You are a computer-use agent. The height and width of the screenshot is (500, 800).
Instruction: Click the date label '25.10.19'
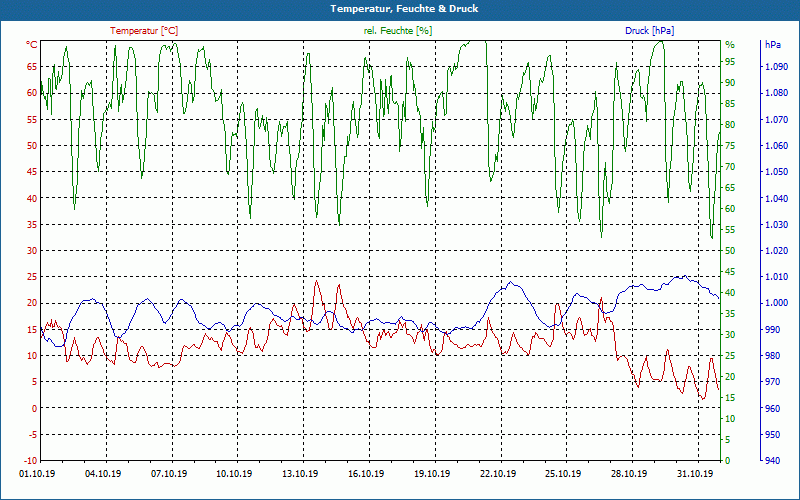point(563,473)
